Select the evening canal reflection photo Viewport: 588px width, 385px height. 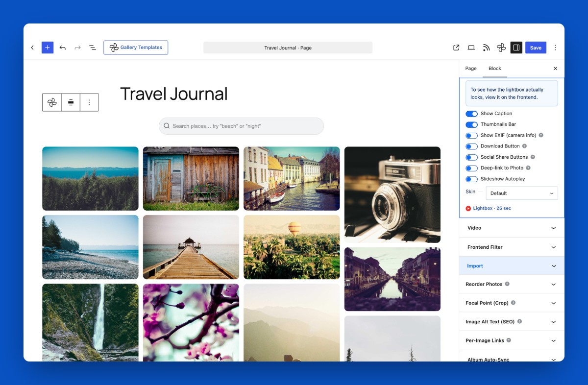392,279
